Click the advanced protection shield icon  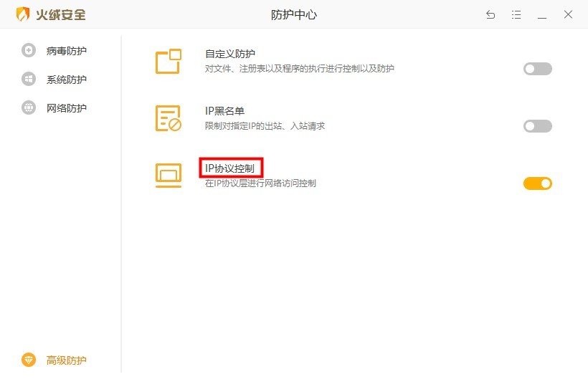tap(29, 360)
